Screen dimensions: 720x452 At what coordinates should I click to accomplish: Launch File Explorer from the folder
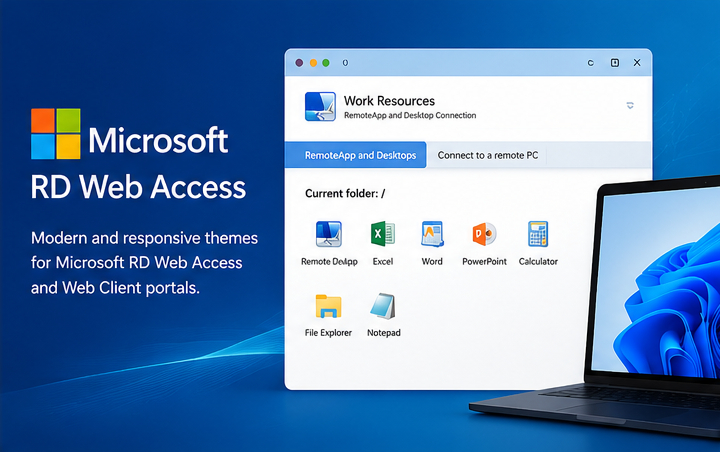point(328,306)
